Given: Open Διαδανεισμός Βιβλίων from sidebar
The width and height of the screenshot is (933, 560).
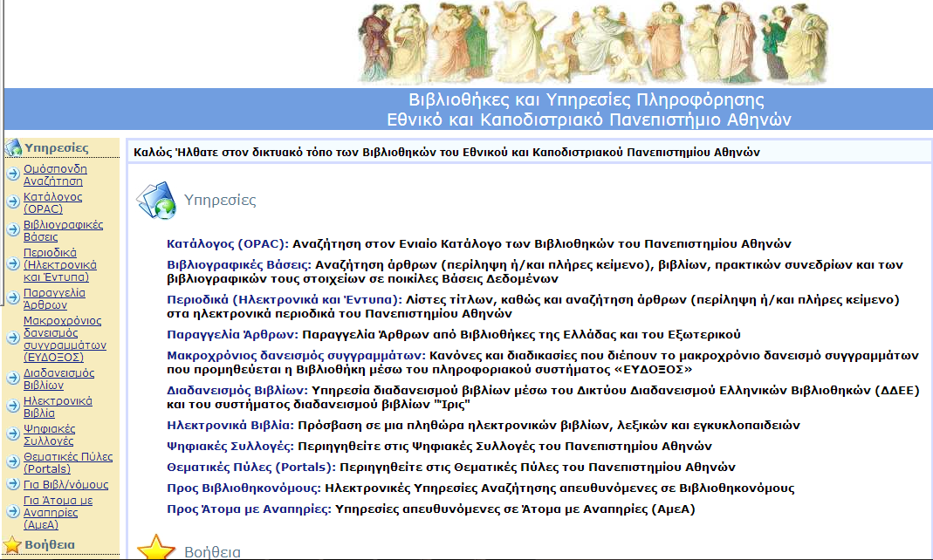Looking at the screenshot, I should click(58, 379).
